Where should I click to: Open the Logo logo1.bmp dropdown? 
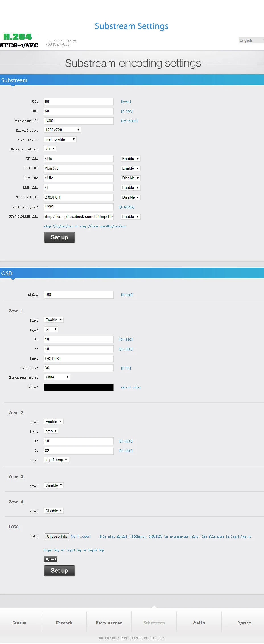point(56,460)
